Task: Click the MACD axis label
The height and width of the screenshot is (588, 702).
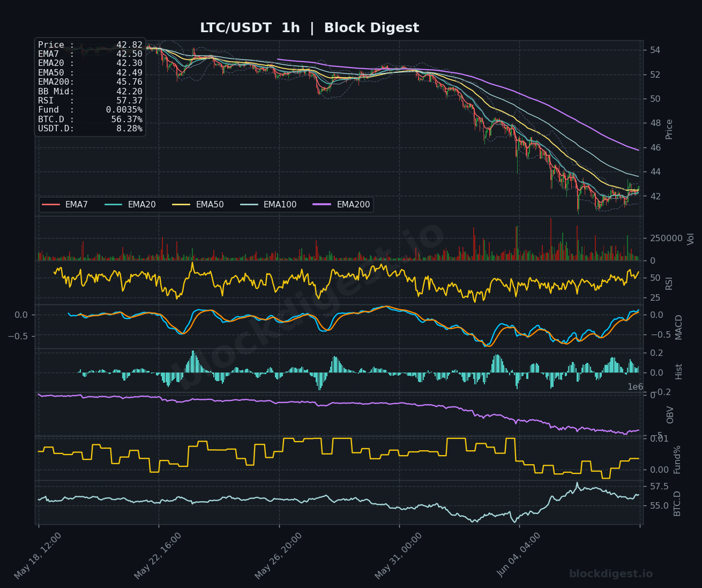Action: click(679, 327)
